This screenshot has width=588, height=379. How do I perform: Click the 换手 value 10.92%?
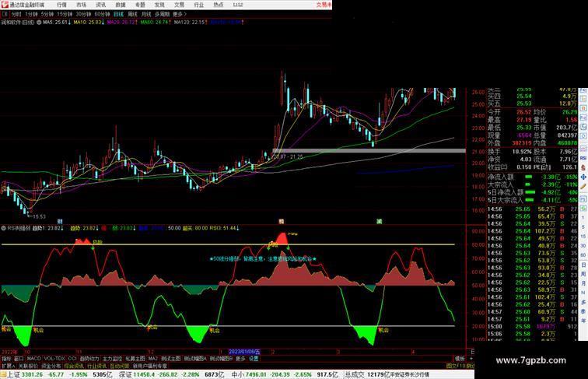(522, 152)
